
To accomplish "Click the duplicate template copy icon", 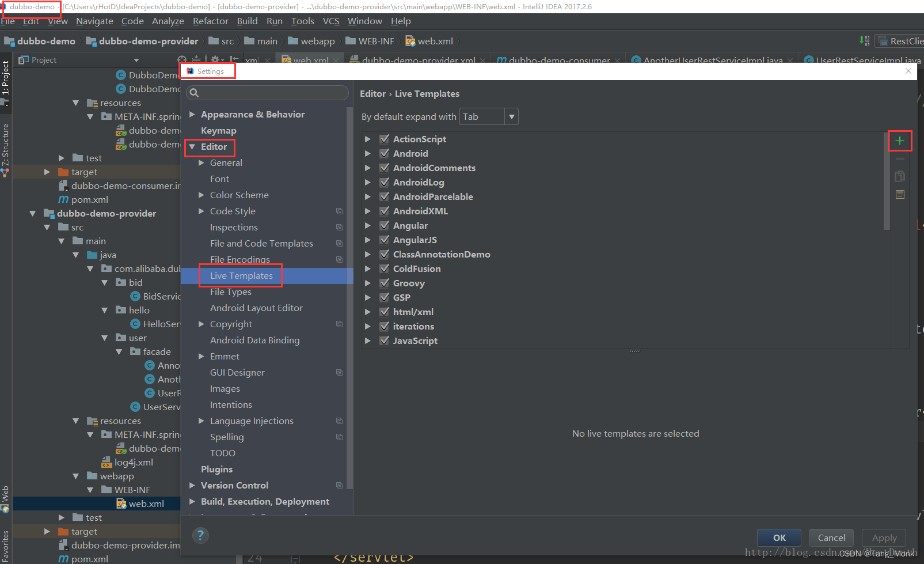I will click(x=900, y=176).
